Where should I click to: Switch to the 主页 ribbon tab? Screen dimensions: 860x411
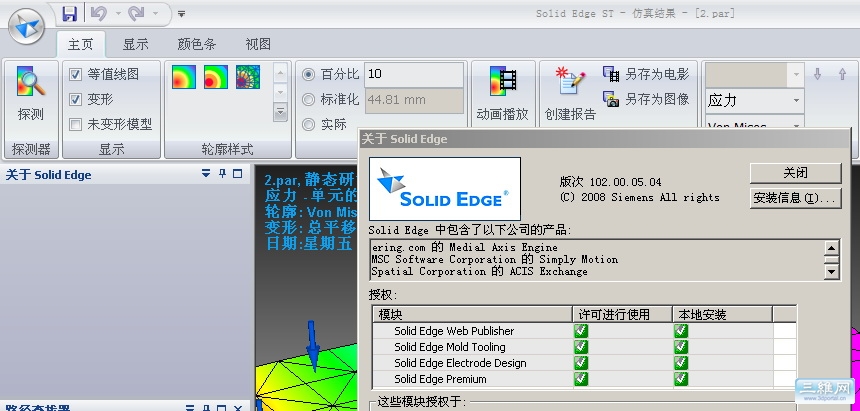(x=81, y=44)
